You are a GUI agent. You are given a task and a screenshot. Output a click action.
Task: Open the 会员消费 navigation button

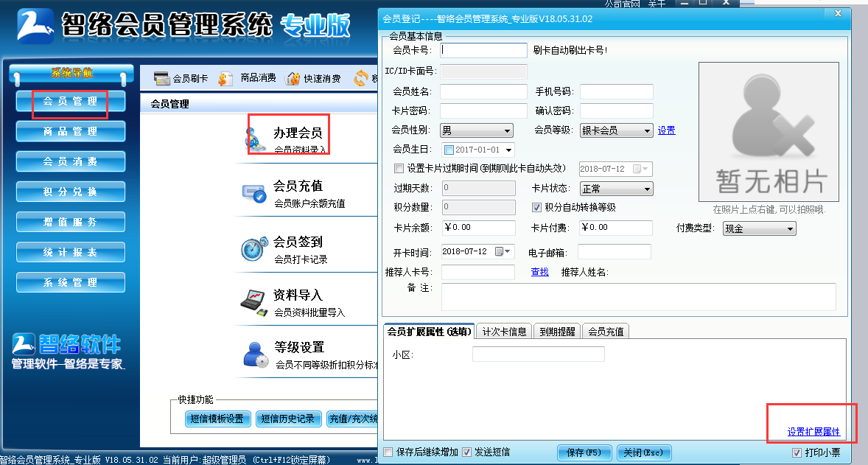click(70, 161)
